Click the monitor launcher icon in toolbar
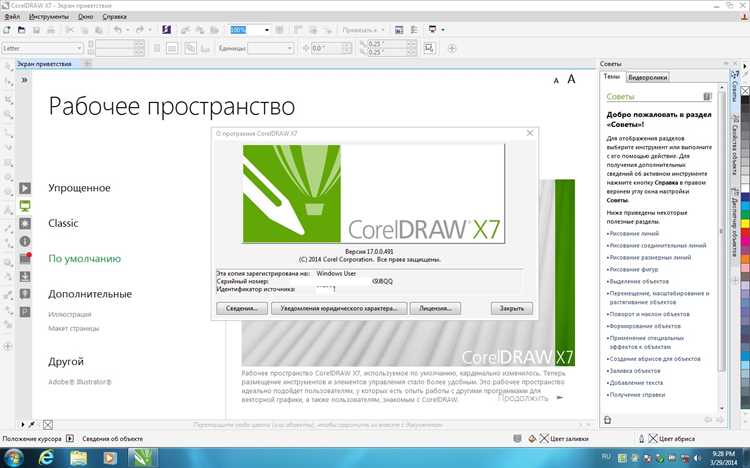Screen dimensions: 750x468 pos(432,29)
